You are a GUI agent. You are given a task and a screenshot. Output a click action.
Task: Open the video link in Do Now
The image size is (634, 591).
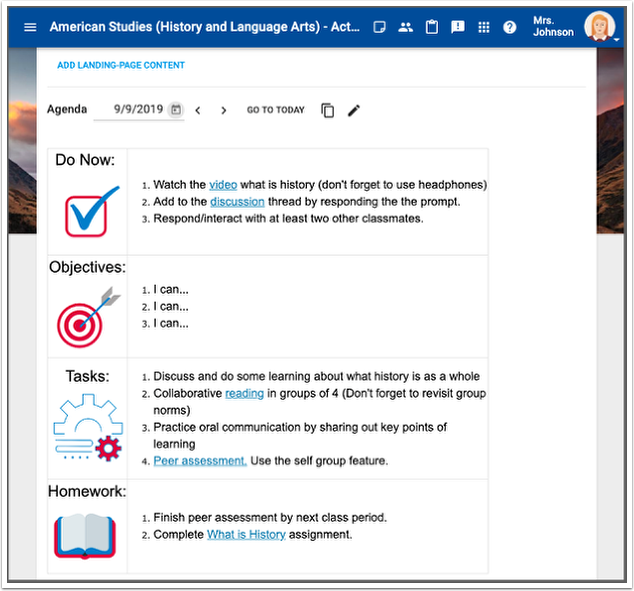(x=222, y=185)
